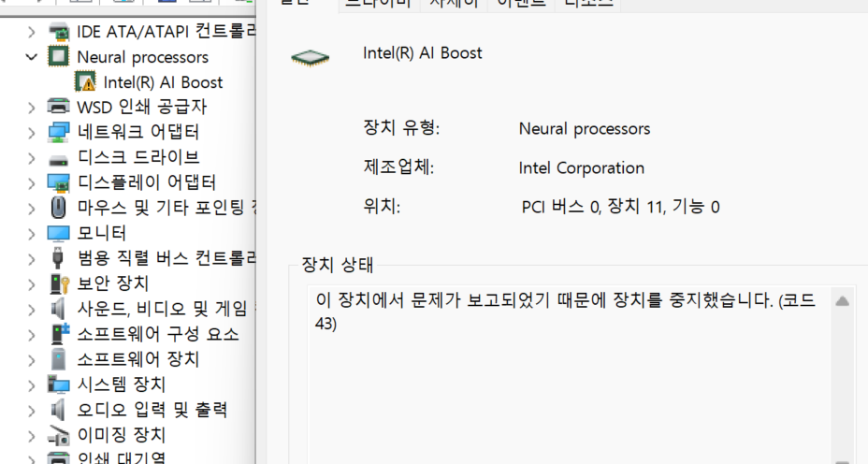Click the speaker icon beside 오디오 입력 및 출력

click(x=58, y=410)
